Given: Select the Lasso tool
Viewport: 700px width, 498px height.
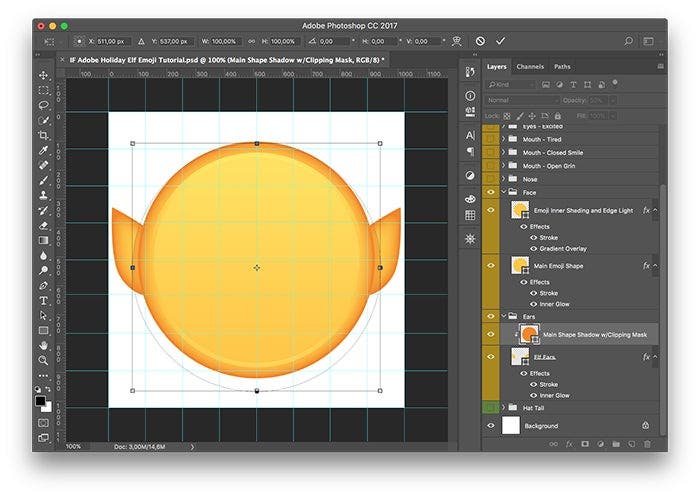Looking at the screenshot, I should pos(43,105).
